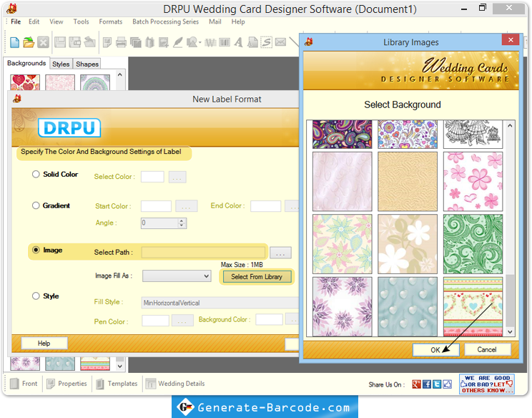Select the Solid Color radio button

pos(36,174)
